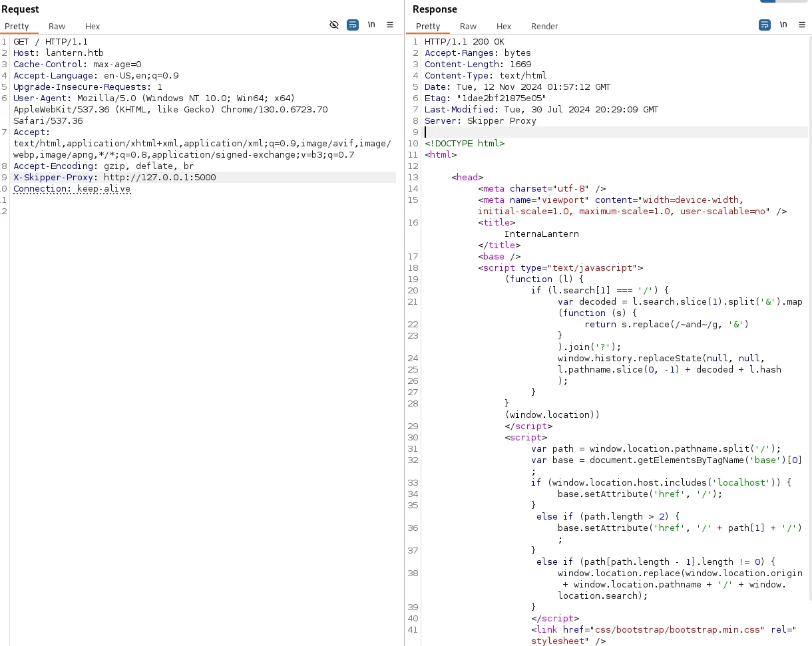Switch Response view to Hex tab
The height and width of the screenshot is (646, 812).
tap(504, 26)
